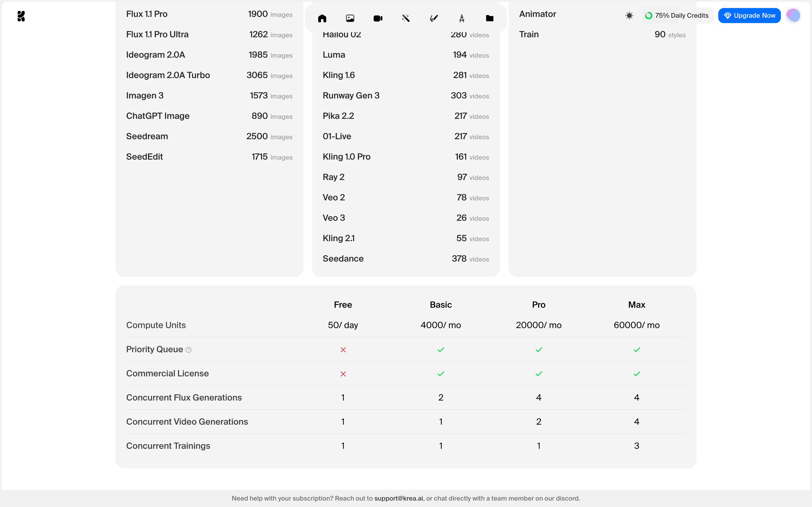This screenshot has height=507, width=812.
Task: Open the support@krea.ai email link
Action: tap(398, 498)
